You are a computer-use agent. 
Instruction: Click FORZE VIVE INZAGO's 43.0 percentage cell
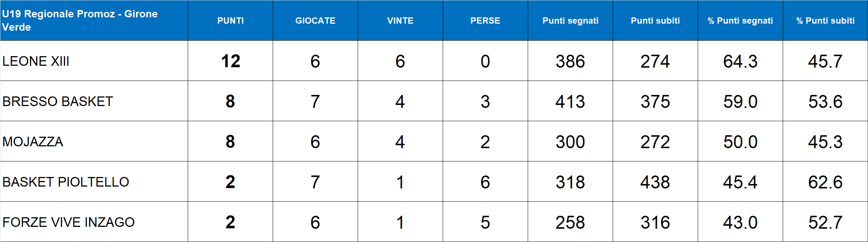tap(740, 222)
